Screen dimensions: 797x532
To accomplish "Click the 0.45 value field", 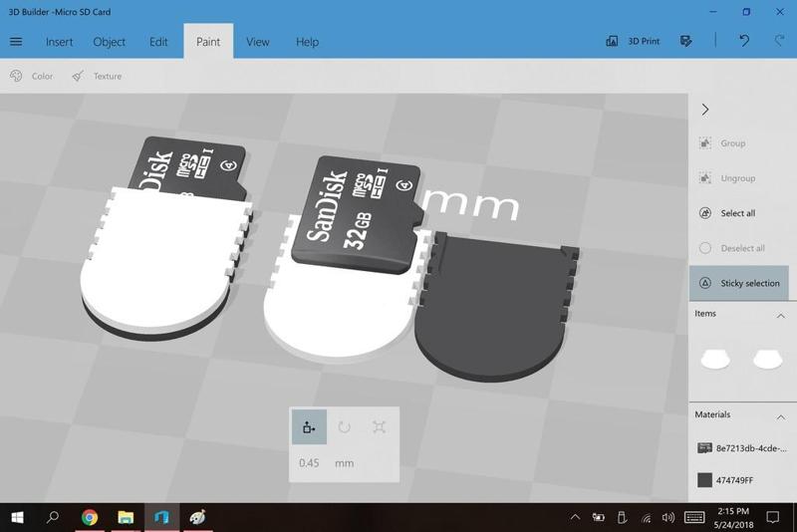I will pyautogui.click(x=309, y=463).
